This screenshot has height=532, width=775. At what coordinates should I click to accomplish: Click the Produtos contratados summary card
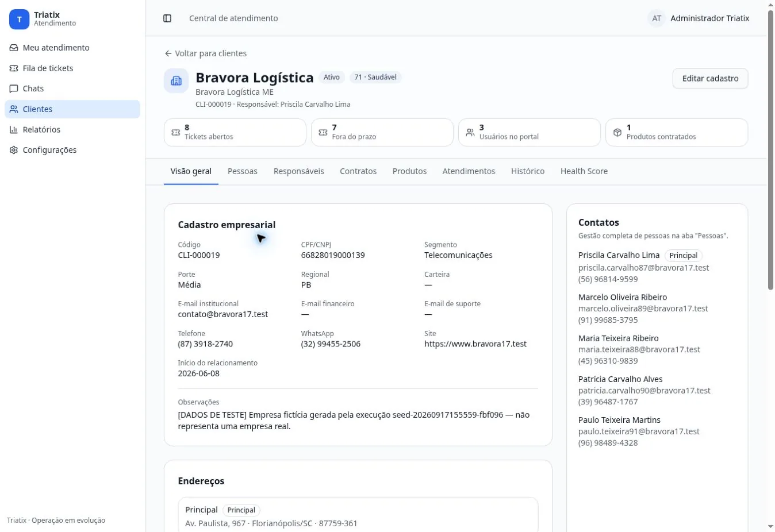pyautogui.click(x=677, y=133)
